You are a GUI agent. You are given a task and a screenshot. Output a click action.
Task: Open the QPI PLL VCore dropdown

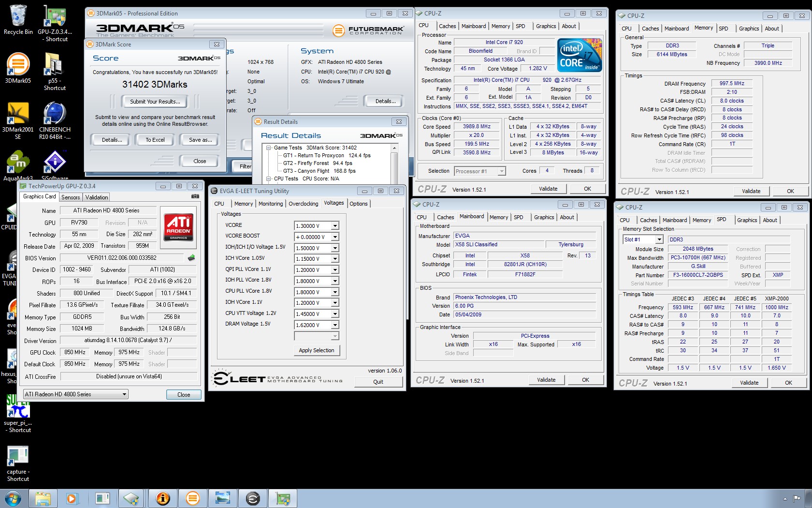point(335,270)
